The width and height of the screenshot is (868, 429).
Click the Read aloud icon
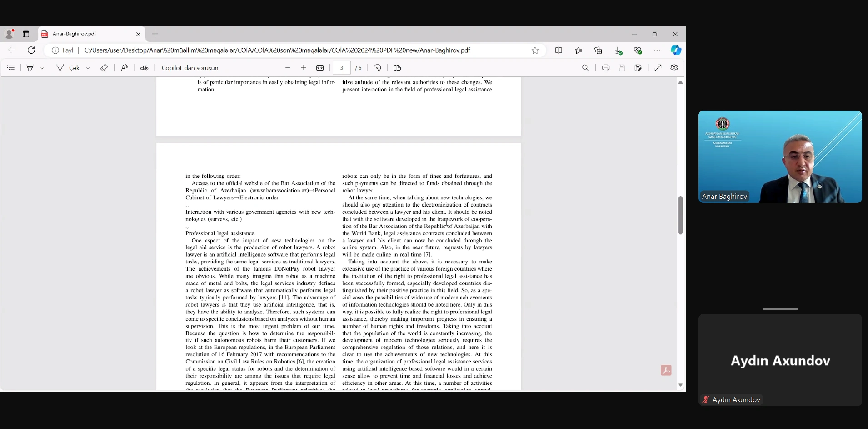pyautogui.click(x=124, y=68)
